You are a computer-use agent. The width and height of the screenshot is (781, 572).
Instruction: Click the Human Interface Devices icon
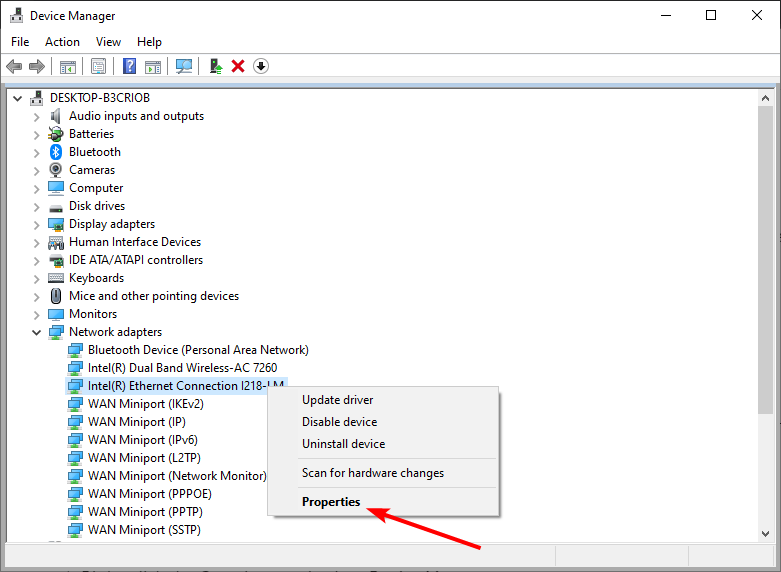pos(56,242)
